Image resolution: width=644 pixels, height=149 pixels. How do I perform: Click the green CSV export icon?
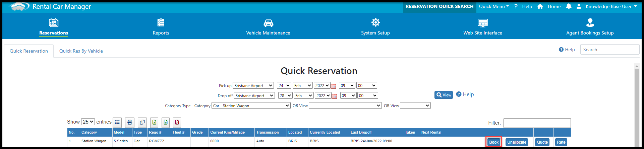click(x=166, y=123)
